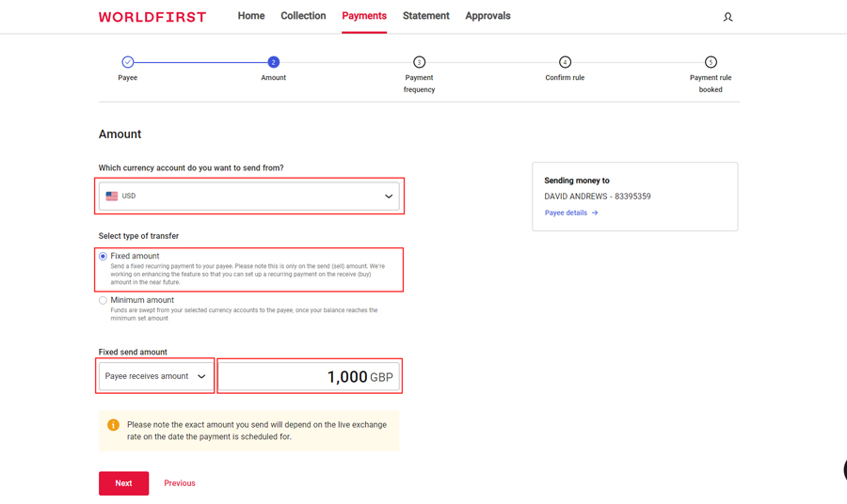Viewport: 847px width, 504px height.
Task: Select the Minimum amount radio button
Action: tap(104, 301)
